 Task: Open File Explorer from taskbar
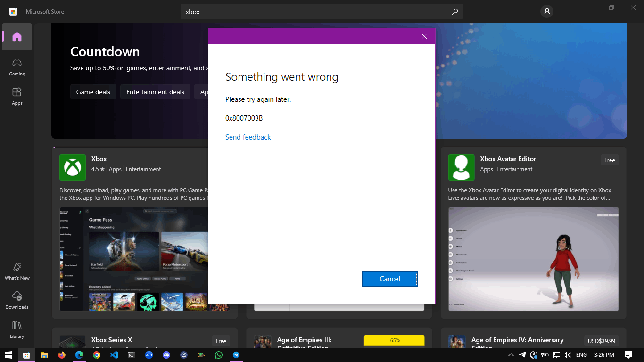44,355
